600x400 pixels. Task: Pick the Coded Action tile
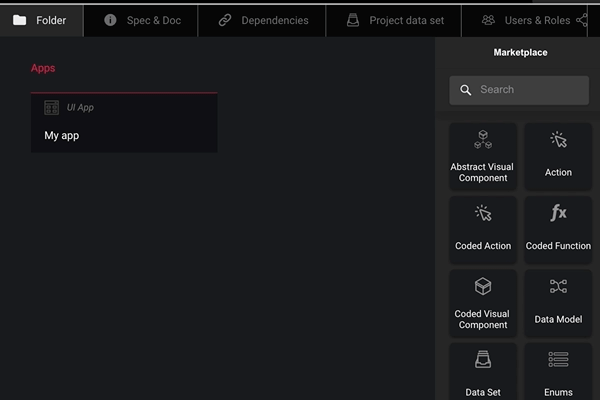[483, 229]
